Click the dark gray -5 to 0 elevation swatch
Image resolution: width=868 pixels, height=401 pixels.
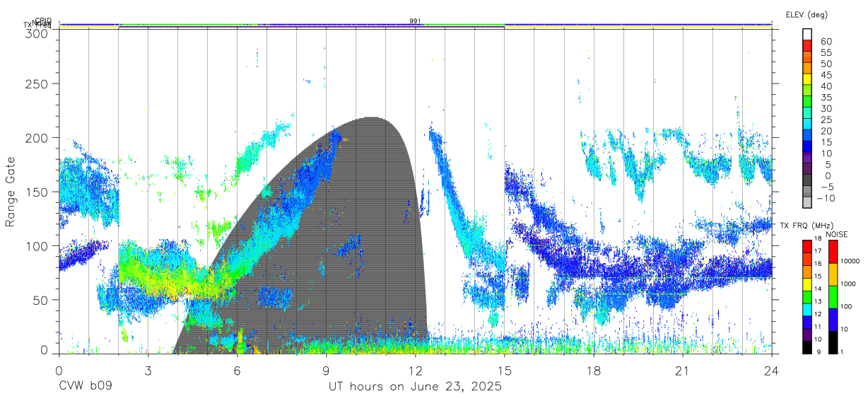pos(807,180)
